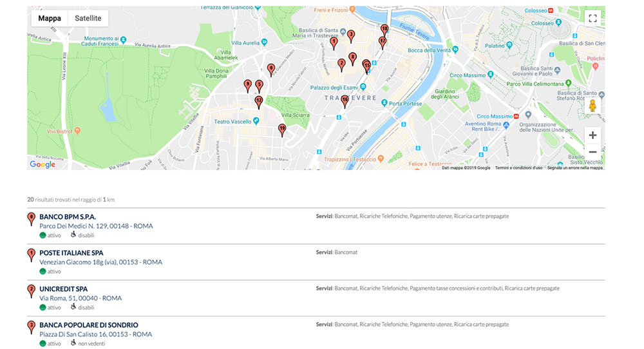
Task: Click address Via Roma, 51, 00040
Action: (80, 298)
